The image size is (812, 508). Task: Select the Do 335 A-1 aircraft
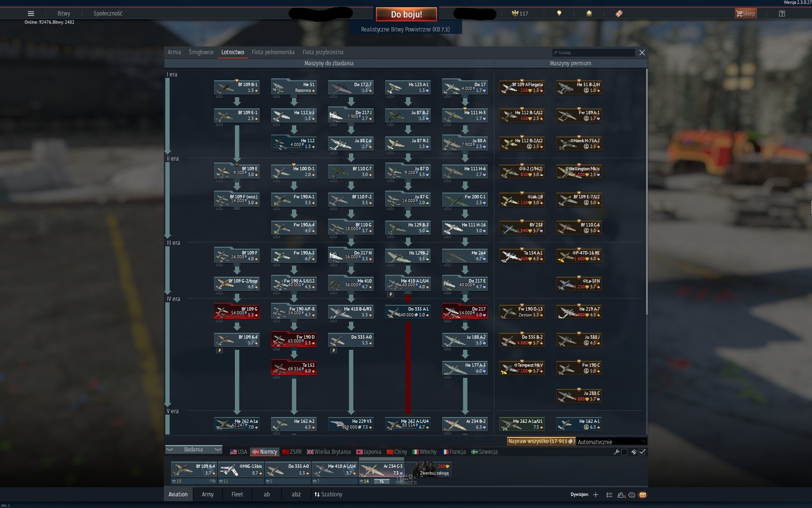coord(408,312)
